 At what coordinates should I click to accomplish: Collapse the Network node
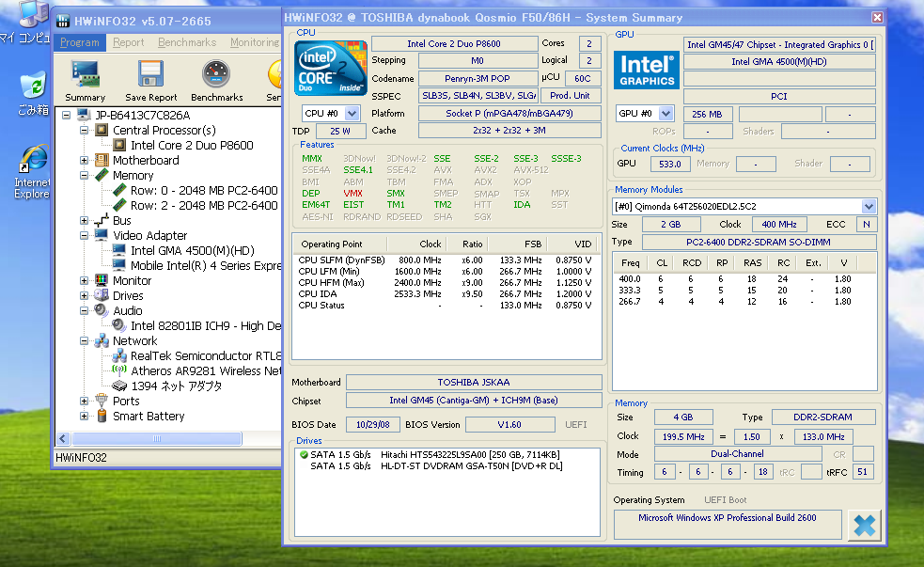85,340
